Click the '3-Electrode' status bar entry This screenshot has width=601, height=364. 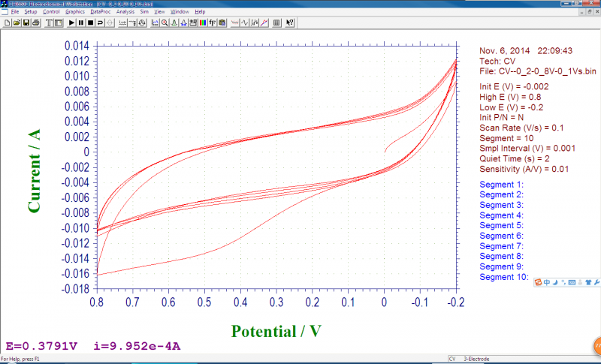click(476, 359)
